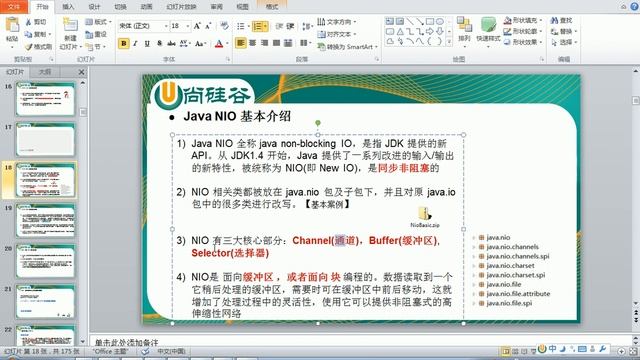
Task: Click the Clear Formatting eraser icon
Action: [224, 26]
